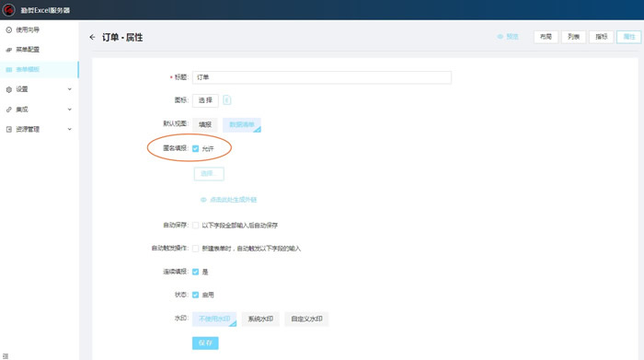
Task: Click the eye icon beside 预览
Action: click(500, 37)
